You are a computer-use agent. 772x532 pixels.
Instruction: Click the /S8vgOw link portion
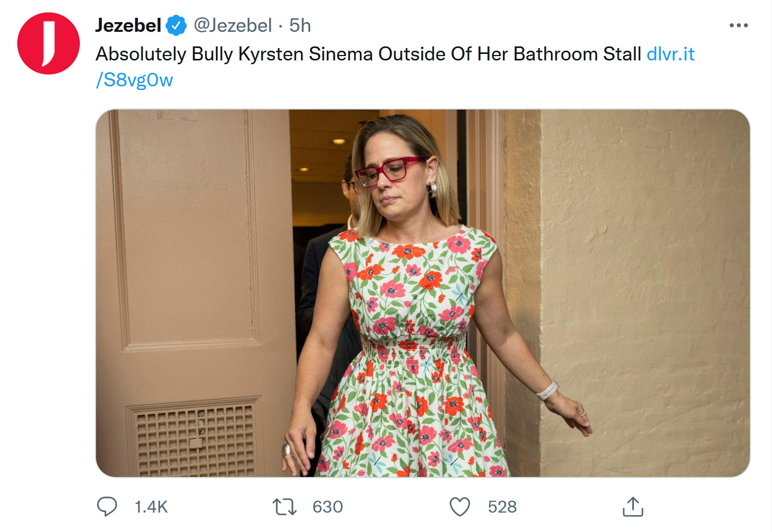point(134,80)
